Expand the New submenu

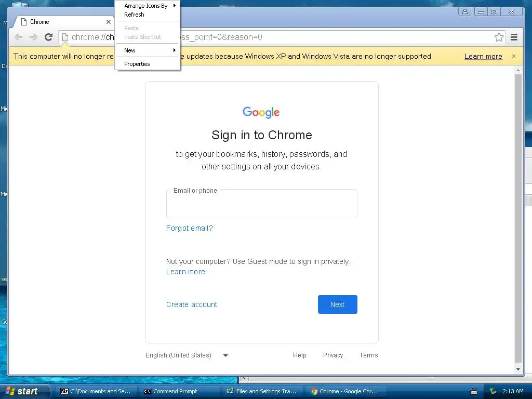point(147,50)
